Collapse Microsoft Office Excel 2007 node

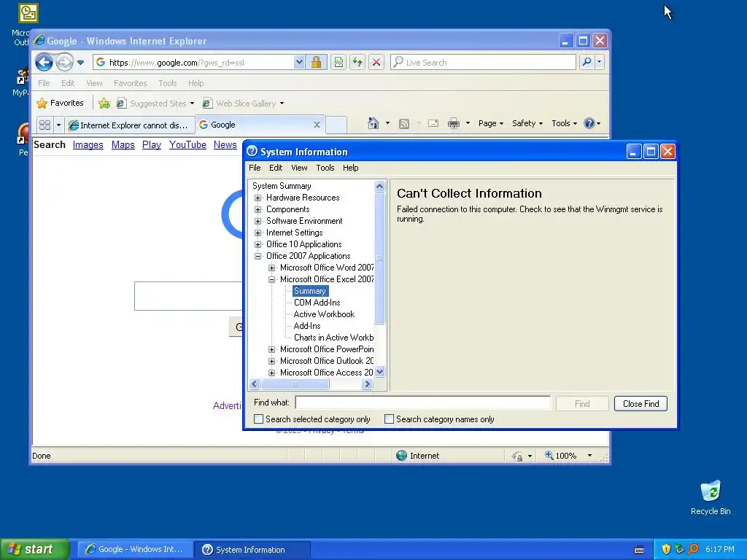pyautogui.click(x=271, y=279)
